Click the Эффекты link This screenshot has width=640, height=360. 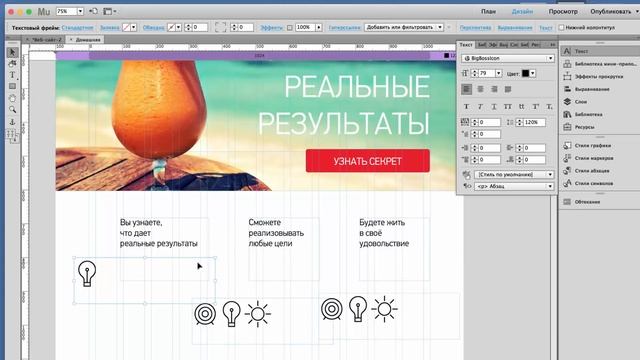tap(271, 28)
